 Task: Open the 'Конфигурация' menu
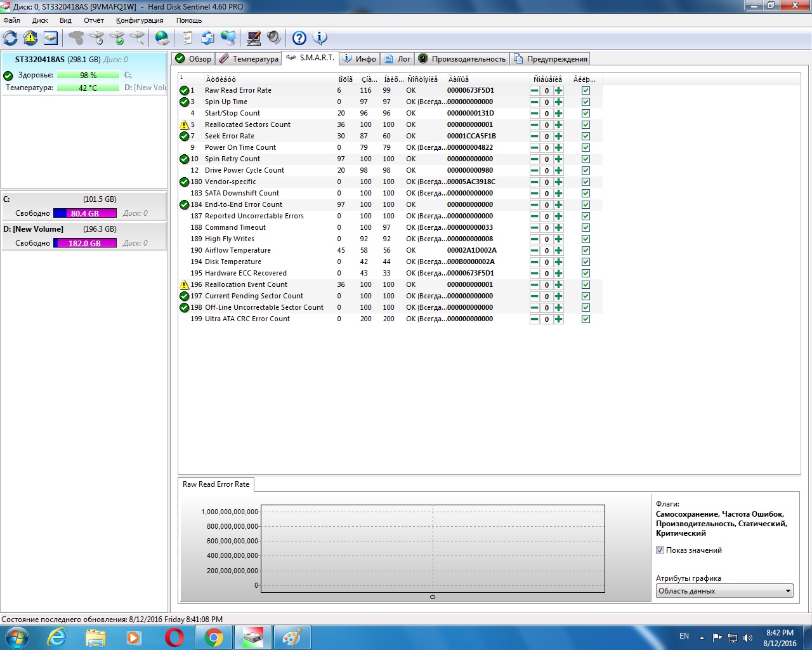[140, 20]
